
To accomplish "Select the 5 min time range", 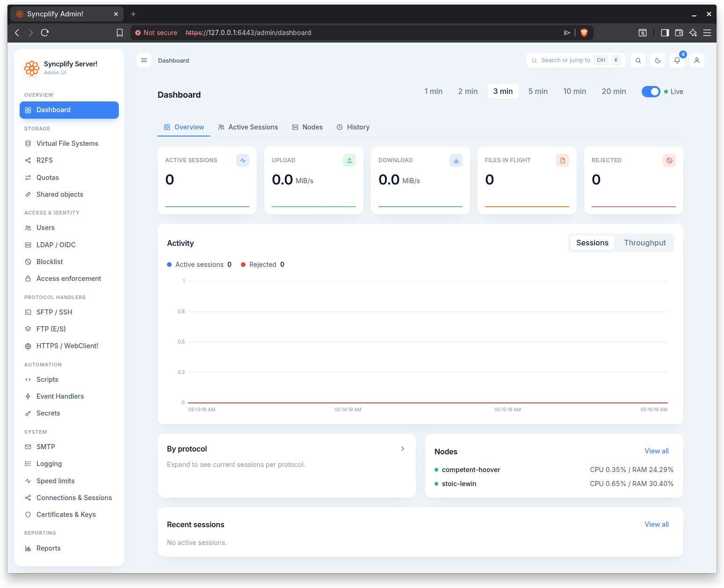I will point(538,92).
